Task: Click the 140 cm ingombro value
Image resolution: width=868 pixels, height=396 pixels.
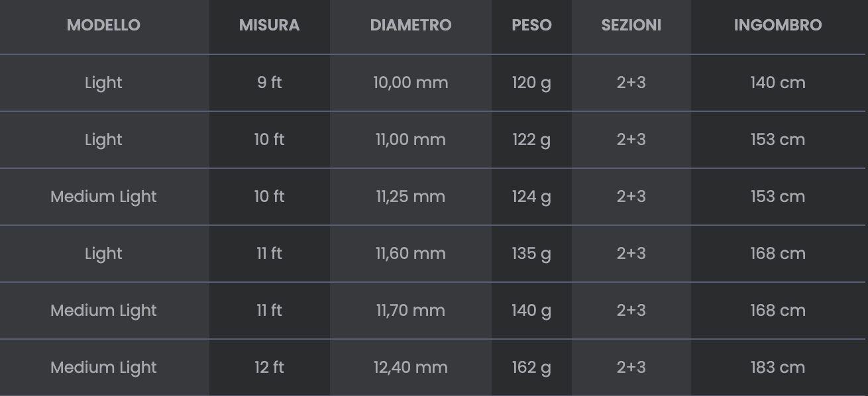Action: 777,83
